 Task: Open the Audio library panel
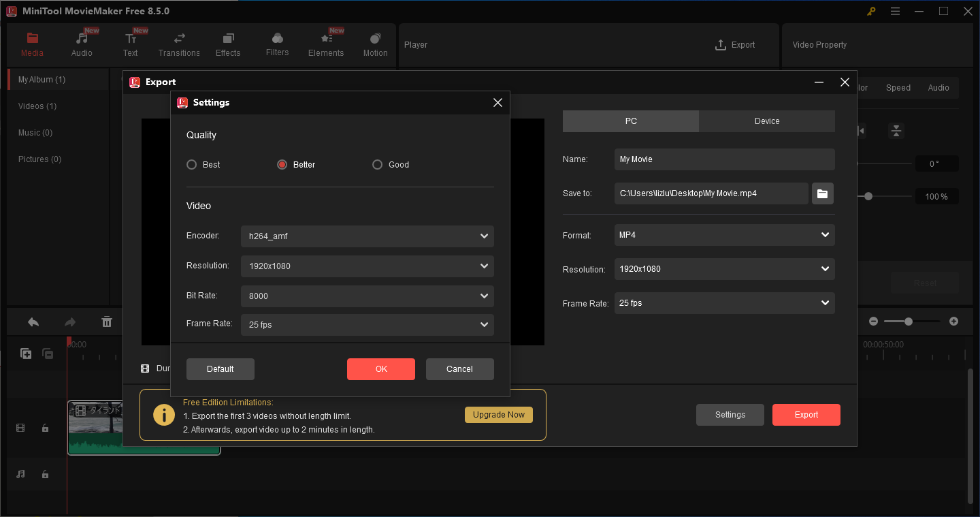[x=82, y=44]
